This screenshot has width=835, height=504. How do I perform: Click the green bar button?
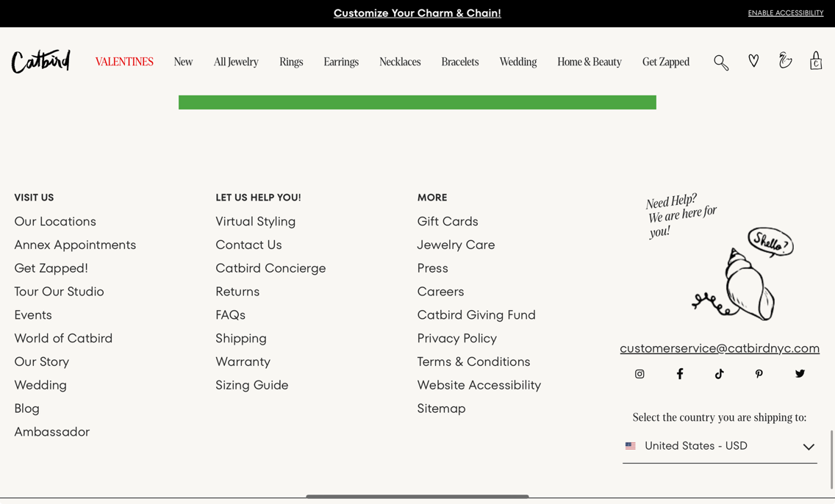[417, 102]
